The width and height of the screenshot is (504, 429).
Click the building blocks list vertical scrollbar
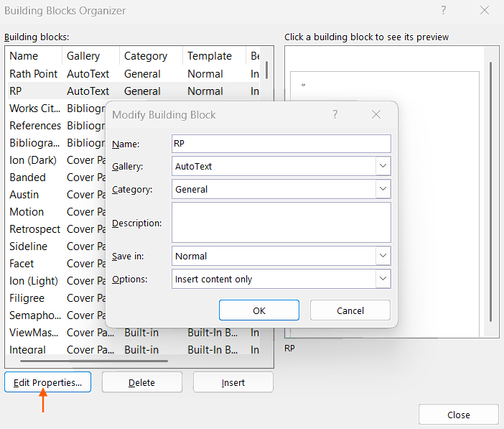266,70
